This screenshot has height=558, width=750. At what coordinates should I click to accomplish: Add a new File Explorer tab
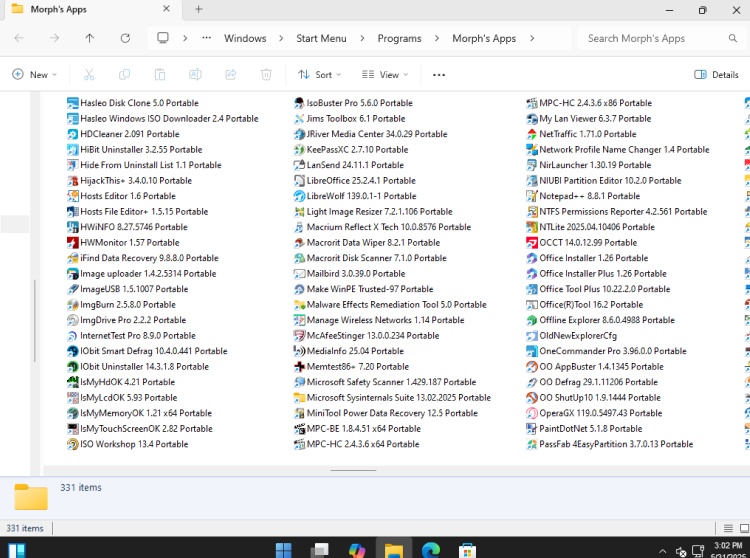pyautogui.click(x=199, y=9)
